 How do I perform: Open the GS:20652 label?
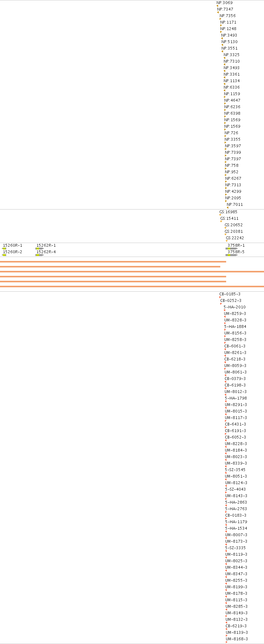[234, 225]
